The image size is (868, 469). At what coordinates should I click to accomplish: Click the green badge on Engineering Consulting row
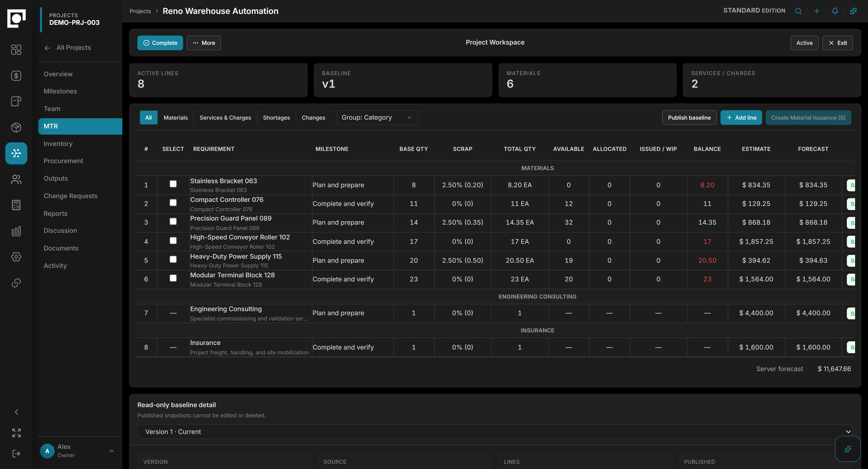coord(851,313)
